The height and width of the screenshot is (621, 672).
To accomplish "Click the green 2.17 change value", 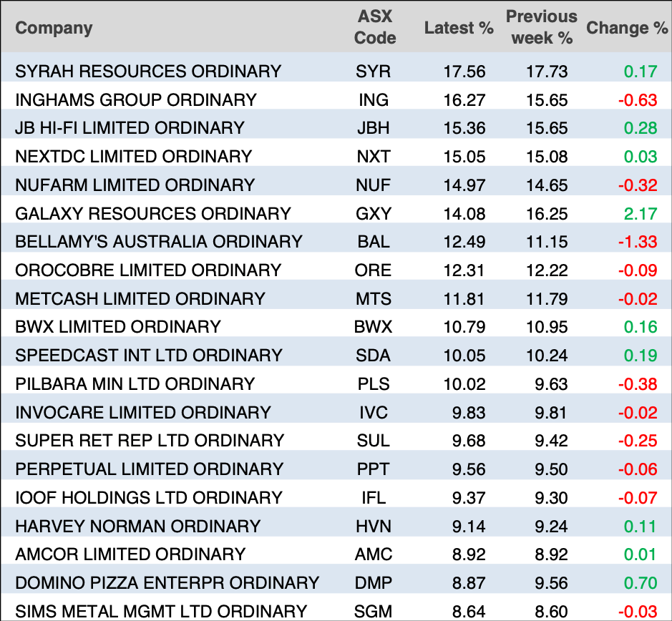I will (641, 213).
